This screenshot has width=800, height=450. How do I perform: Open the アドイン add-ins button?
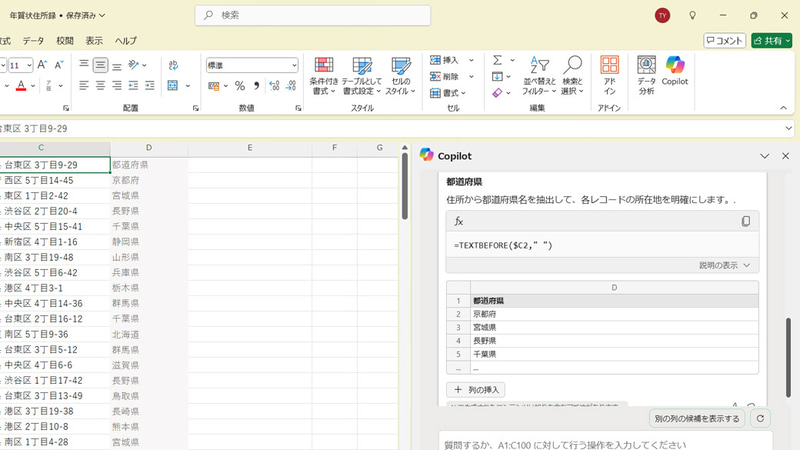[x=609, y=76]
